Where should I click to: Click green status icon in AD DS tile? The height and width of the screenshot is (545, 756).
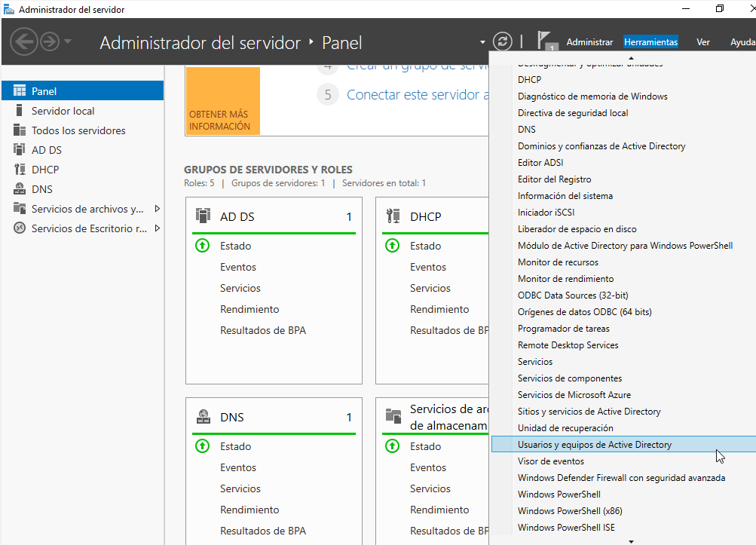(203, 246)
